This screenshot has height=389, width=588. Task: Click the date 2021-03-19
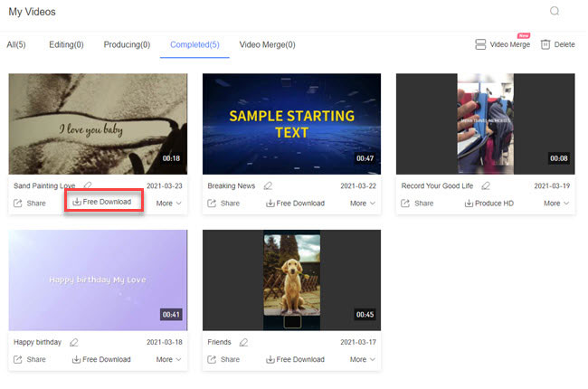pyautogui.click(x=552, y=185)
